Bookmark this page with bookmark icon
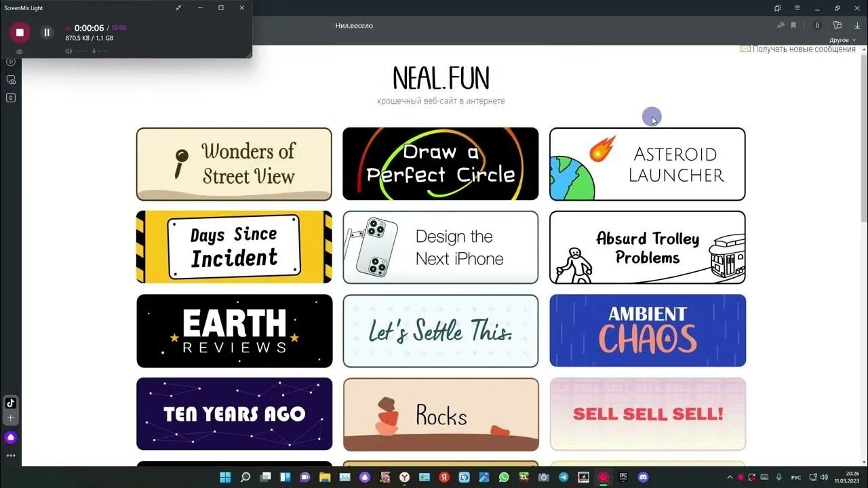 [x=793, y=26]
